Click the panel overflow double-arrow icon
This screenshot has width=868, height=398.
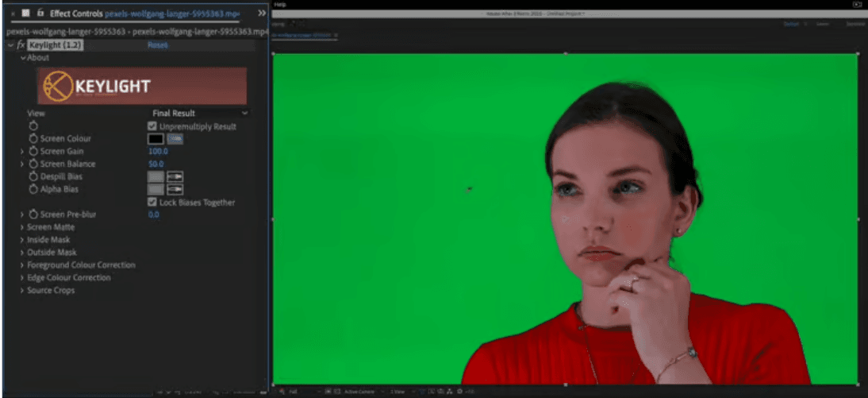tap(262, 14)
